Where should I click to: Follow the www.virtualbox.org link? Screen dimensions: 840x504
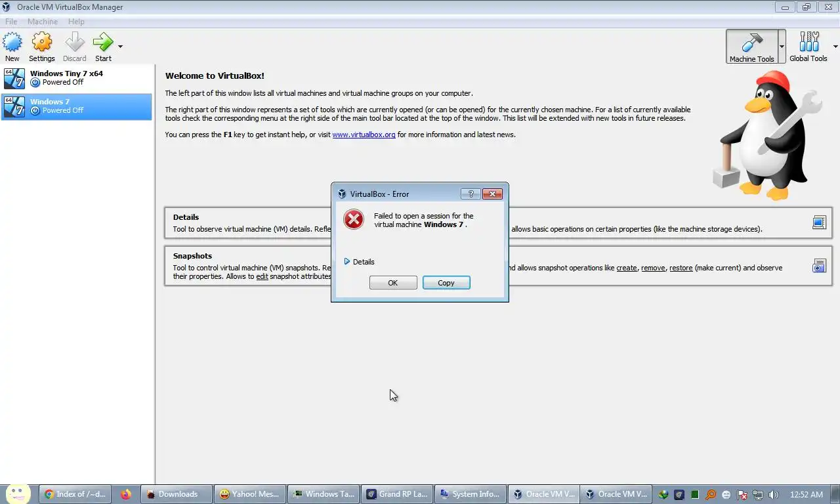pos(364,135)
